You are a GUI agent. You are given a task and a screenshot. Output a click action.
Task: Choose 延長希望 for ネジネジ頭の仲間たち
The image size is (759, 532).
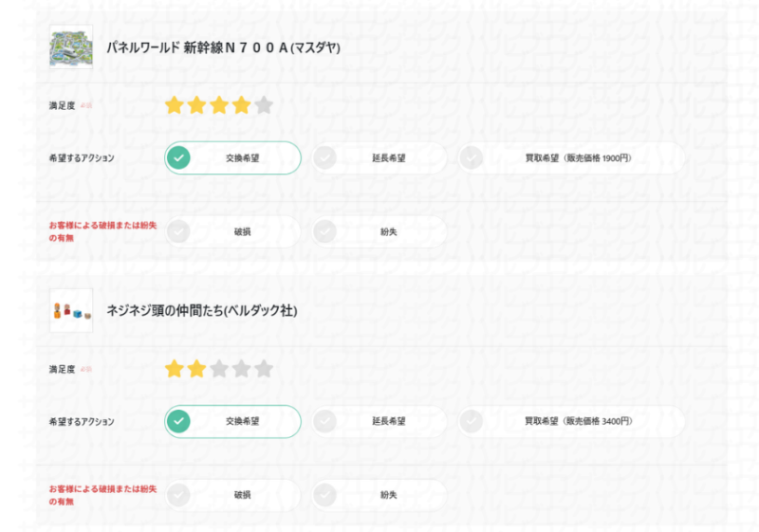[379, 421]
